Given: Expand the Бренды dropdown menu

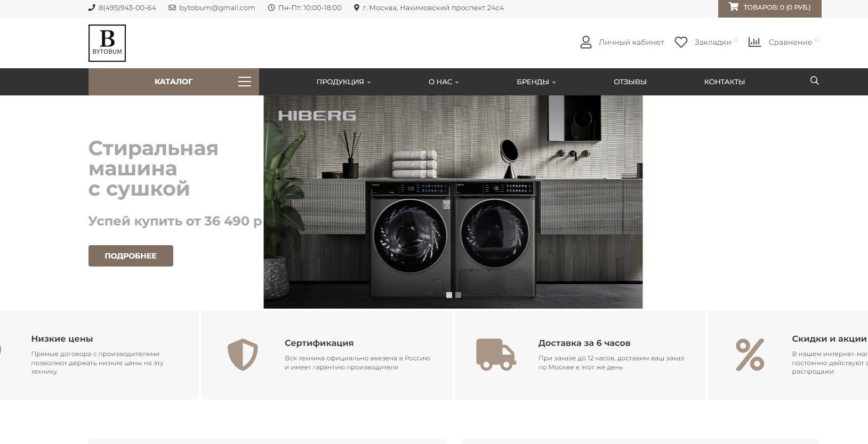Looking at the screenshot, I should (536, 82).
